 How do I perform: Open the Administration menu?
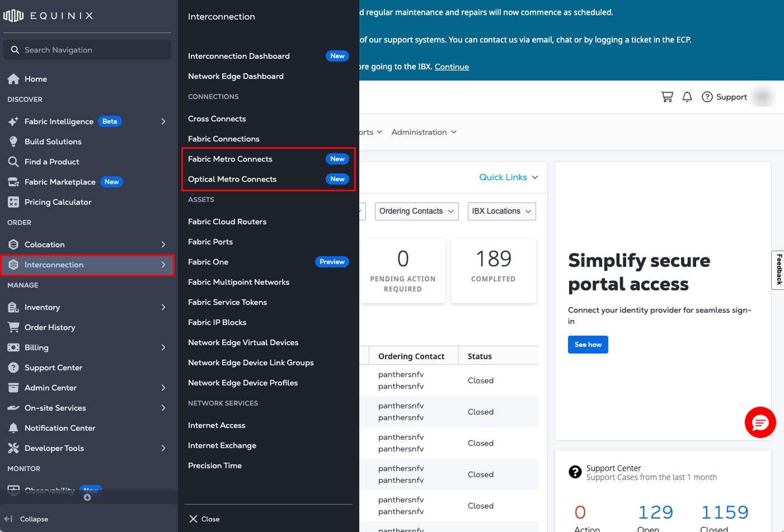[424, 132]
